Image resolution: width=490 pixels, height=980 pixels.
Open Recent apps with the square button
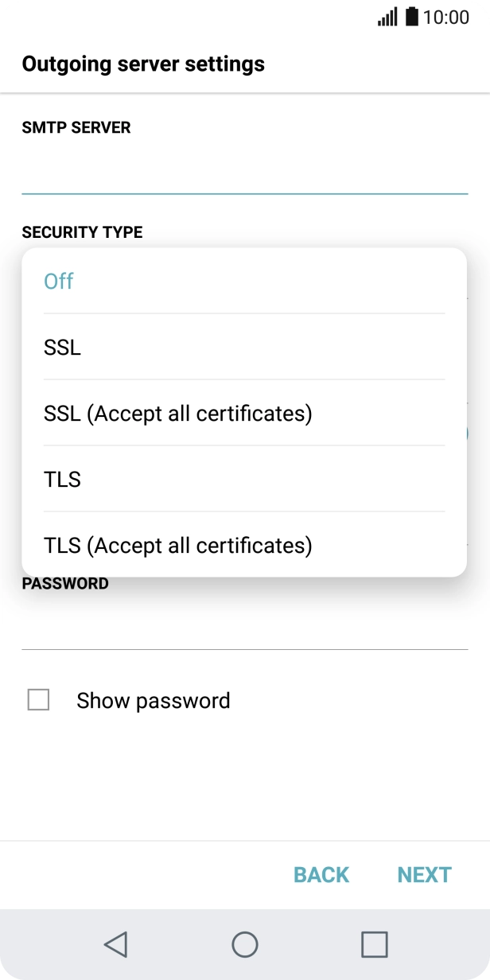(372, 946)
